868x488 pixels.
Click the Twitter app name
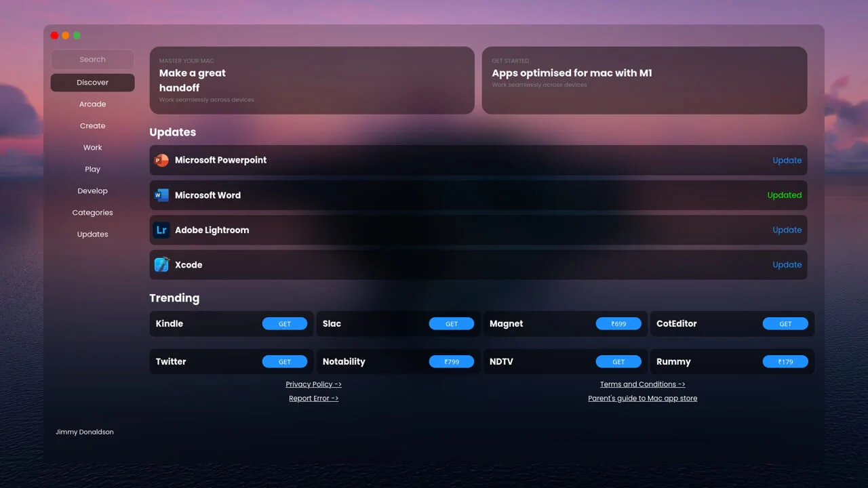tap(171, 362)
